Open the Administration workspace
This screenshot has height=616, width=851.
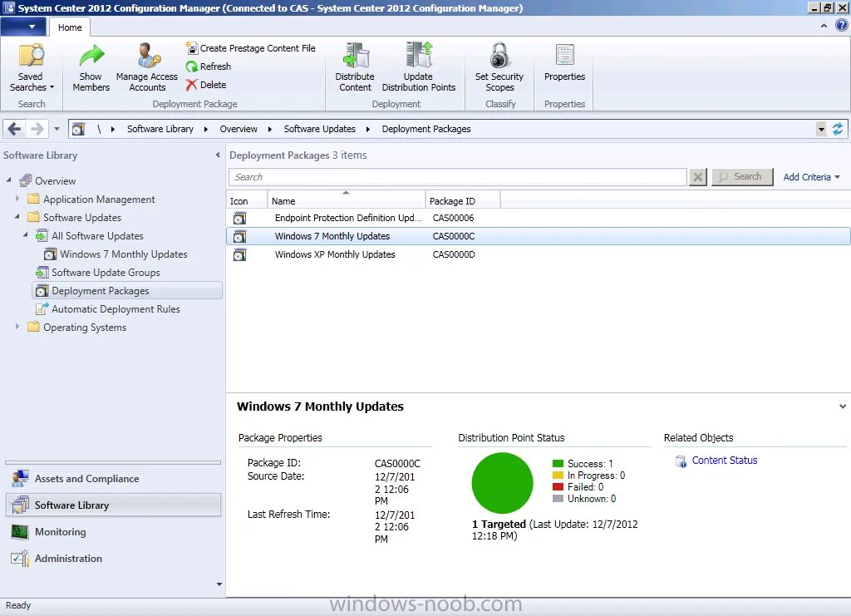tap(113, 559)
